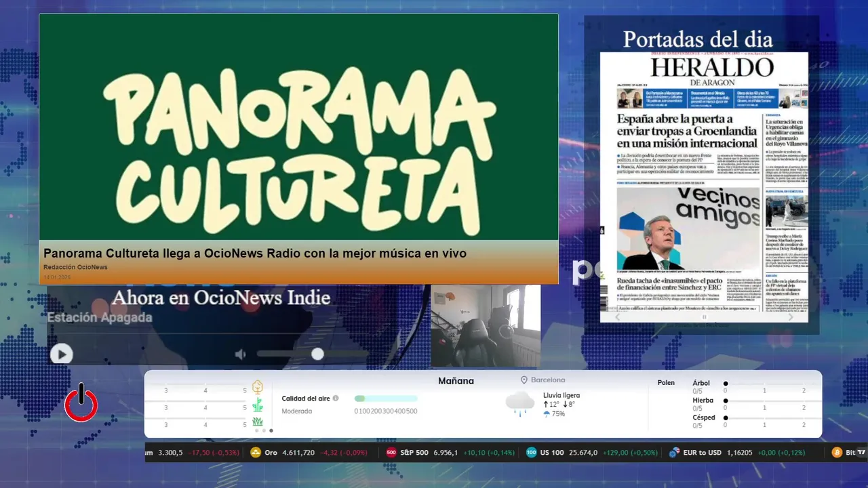Screen dimensions: 868x488
Task: Click the Moderada air quality value
Action: click(297, 411)
